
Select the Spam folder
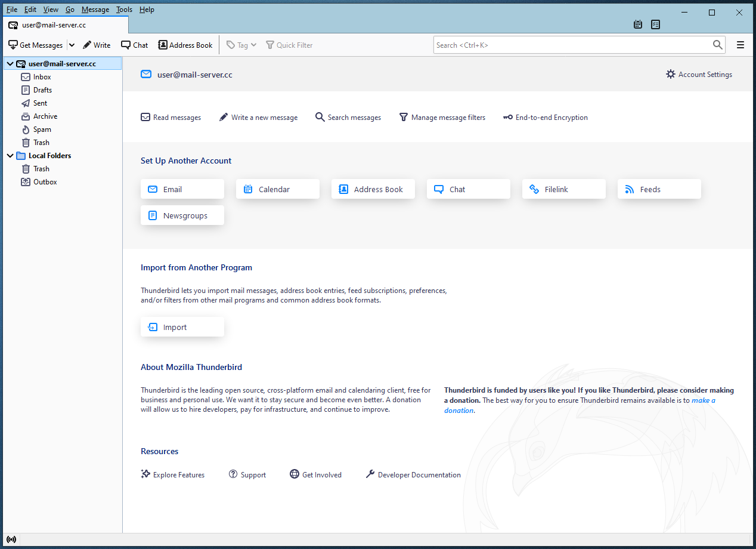[x=42, y=129]
